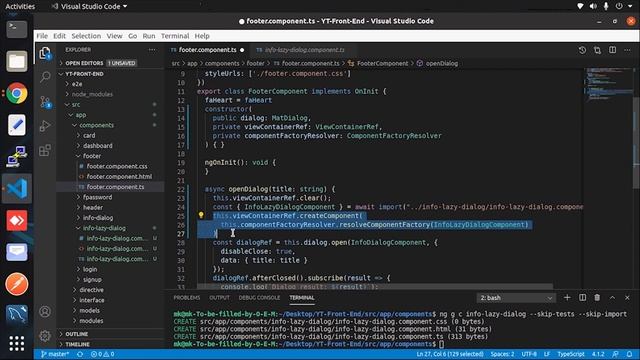Change encoding via UTF-8 status item

click(529, 354)
